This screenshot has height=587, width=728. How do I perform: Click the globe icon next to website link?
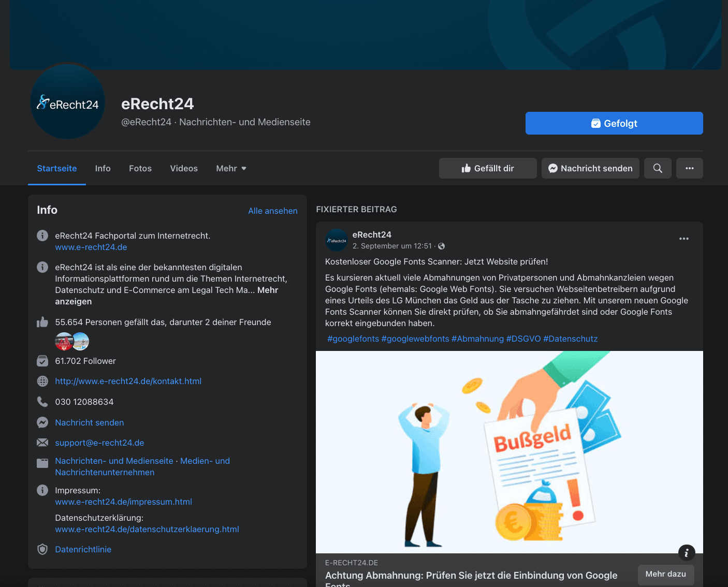(x=42, y=381)
